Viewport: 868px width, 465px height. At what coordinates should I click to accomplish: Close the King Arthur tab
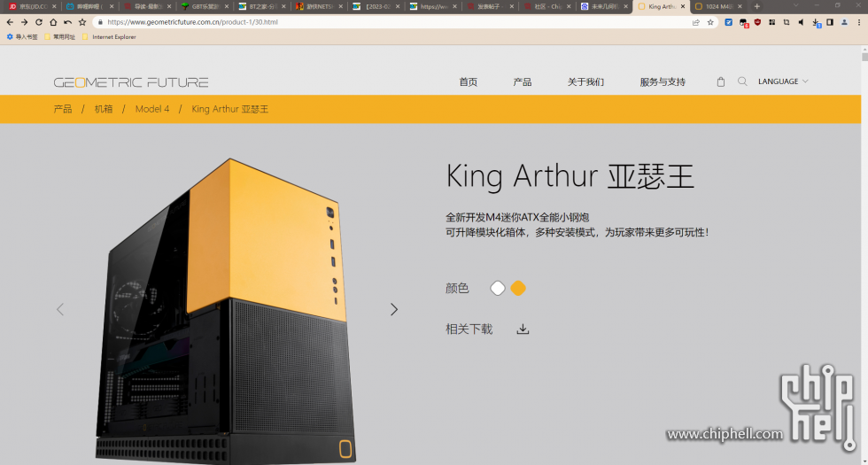683,7
